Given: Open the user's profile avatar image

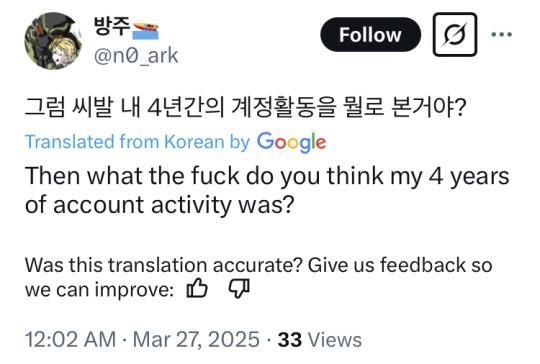Looking at the screenshot, I should (53, 41).
